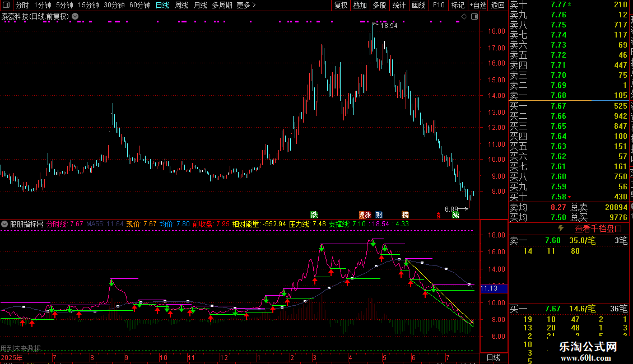Toggle the chart side-panel icon in header
This screenshot has width=633, height=364.
point(474,17)
